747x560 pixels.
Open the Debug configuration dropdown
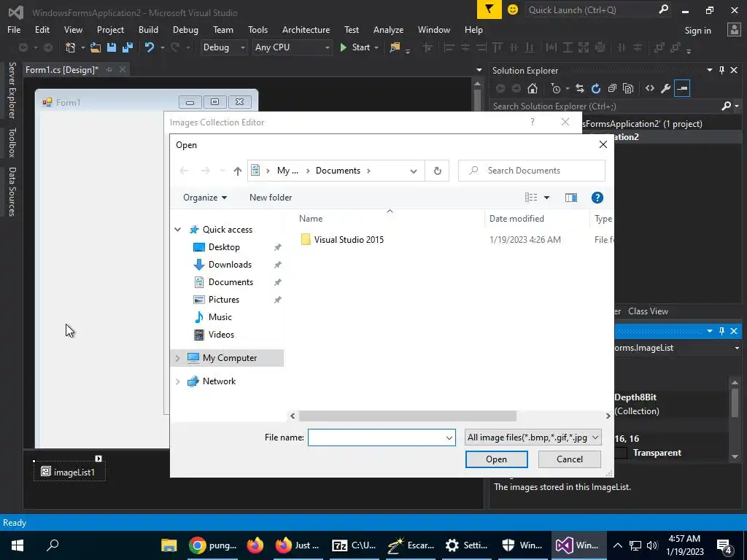click(x=224, y=47)
